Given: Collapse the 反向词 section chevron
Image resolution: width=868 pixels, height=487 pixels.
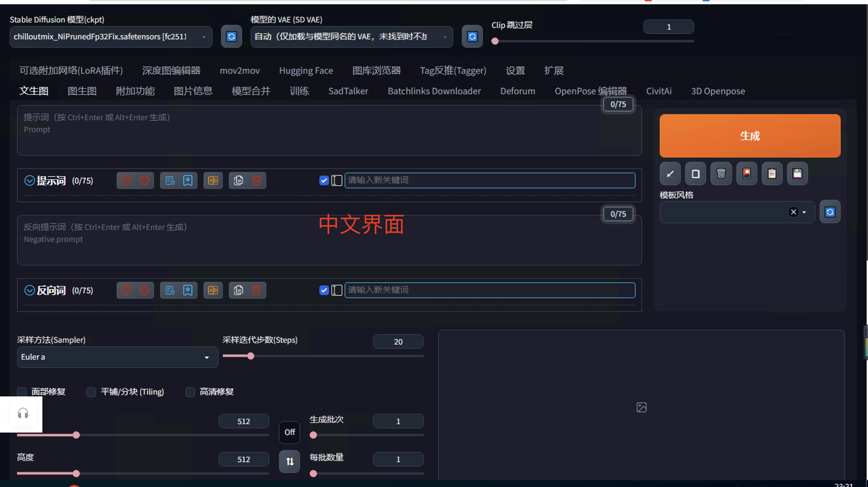Looking at the screenshot, I should coord(30,290).
